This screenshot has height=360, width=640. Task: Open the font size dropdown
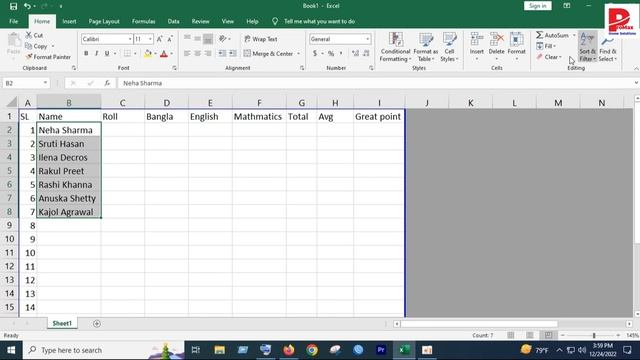pos(150,39)
